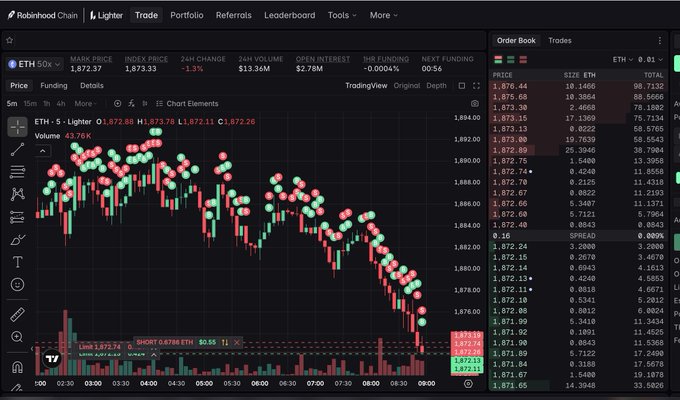Viewport: 680px width, 400px height.
Task: Open order book options menu dots
Action: pyautogui.click(x=660, y=40)
